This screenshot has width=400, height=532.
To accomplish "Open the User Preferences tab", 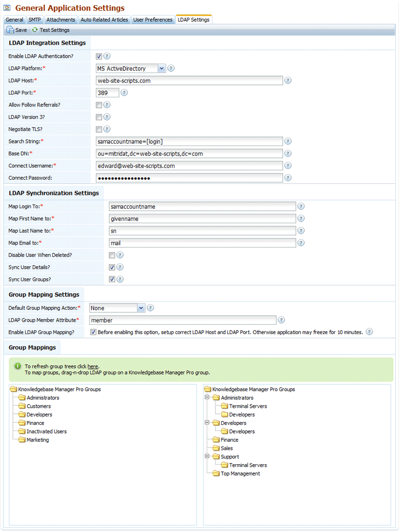I will [x=152, y=19].
